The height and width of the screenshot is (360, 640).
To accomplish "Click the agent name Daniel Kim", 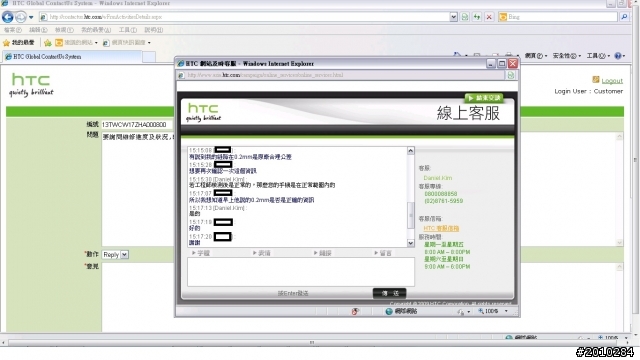I will pos(438,178).
